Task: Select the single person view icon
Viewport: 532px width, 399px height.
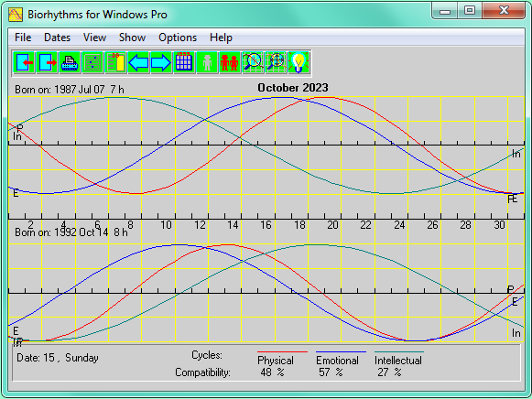Action: (x=207, y=62)
